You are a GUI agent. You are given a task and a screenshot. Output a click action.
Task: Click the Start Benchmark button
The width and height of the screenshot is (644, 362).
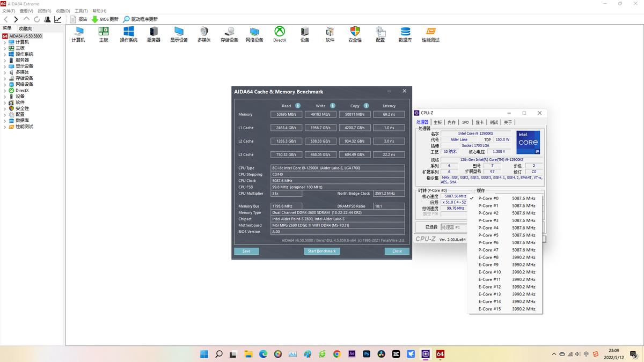(x=321, y=251)
